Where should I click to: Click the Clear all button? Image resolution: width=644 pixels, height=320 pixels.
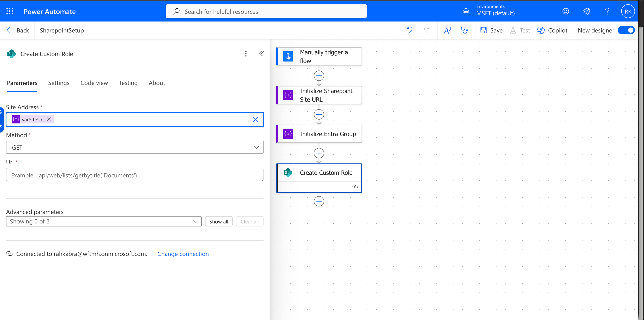point(250,222)
